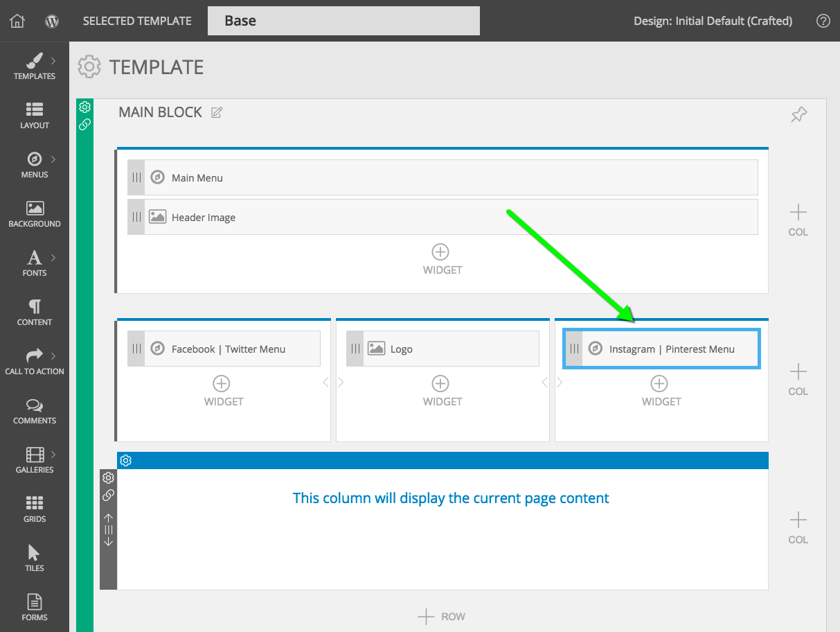The width and height of the screenshot is (840, 632).
Task: Click the TEMPLATE page heading
Action: (157, 67)
